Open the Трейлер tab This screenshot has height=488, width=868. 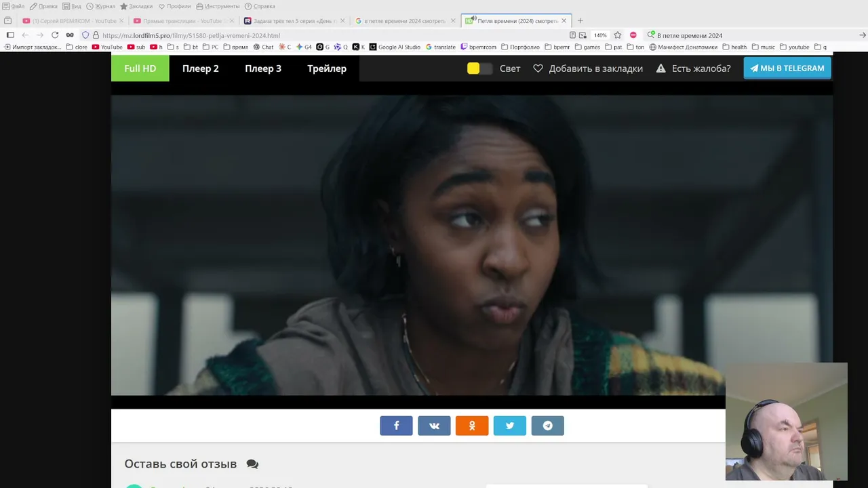point(327,68)
